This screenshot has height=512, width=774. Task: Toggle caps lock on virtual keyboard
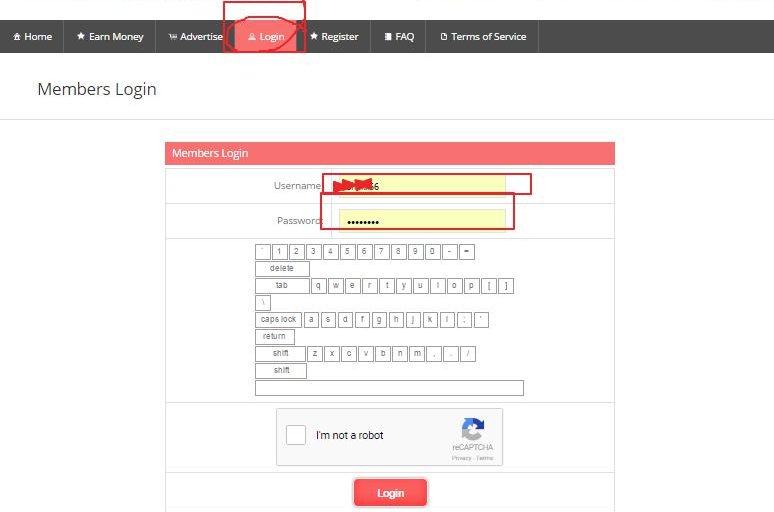(278, 320)
